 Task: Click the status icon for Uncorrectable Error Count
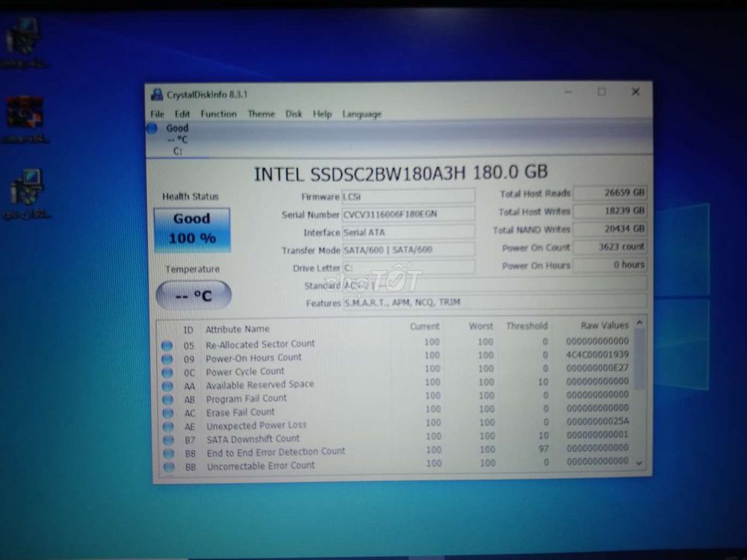(169, 467)
